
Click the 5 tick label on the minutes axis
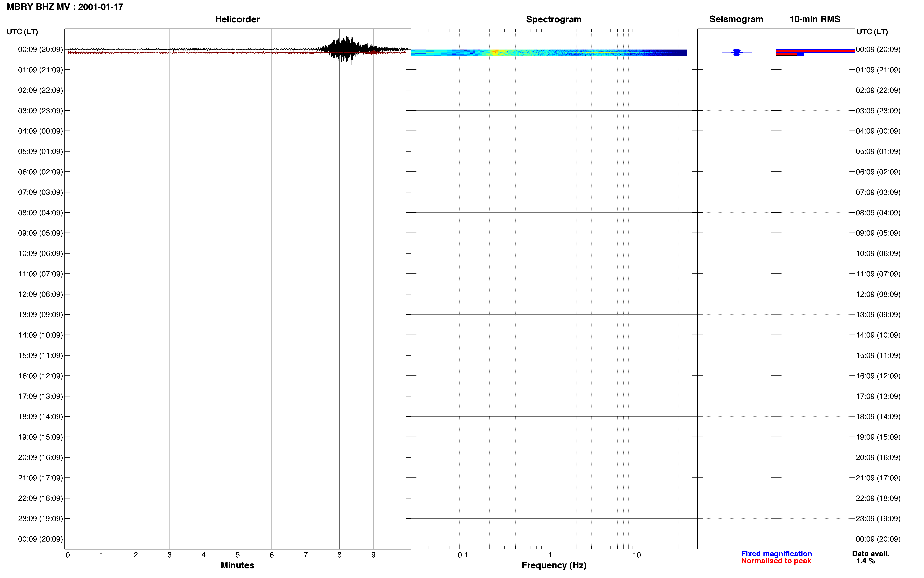[238, 555]
